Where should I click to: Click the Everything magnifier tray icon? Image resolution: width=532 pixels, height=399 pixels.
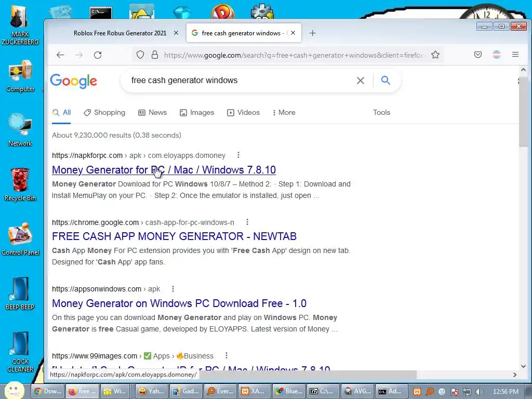(x=430, y=392)
